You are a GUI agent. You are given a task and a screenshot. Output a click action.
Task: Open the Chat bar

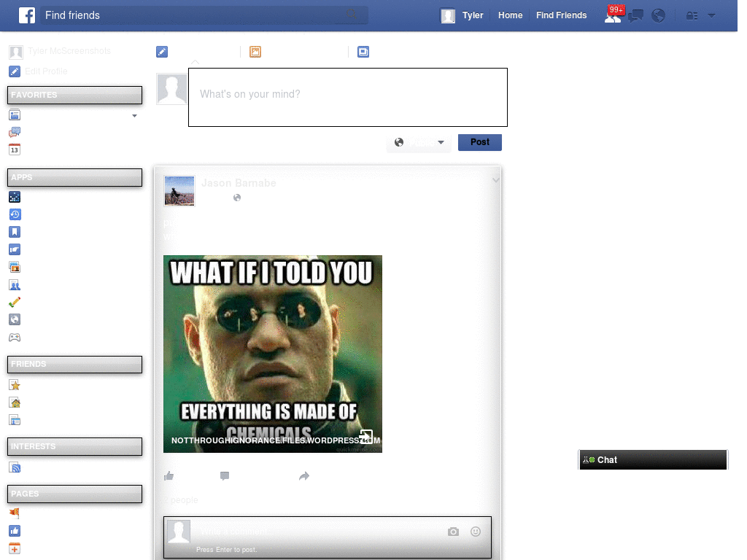pyautogui.click(x=653, y=459)
